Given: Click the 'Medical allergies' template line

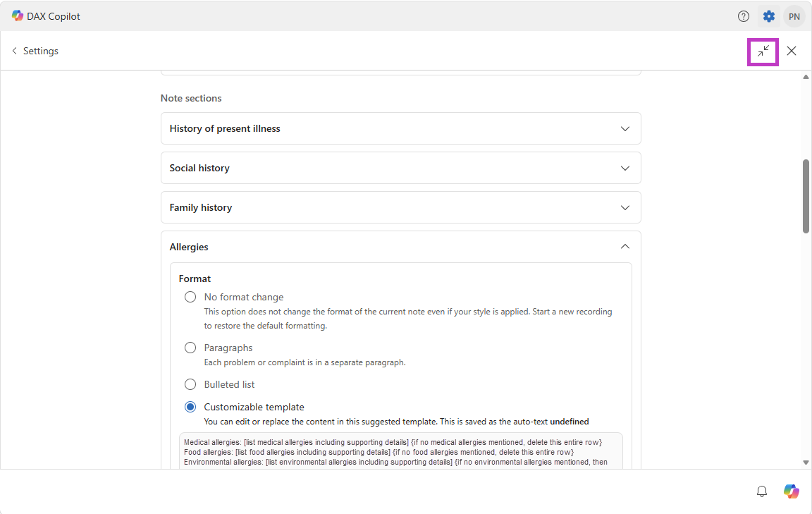Looking at the screenshot, I should click(393, 443).
